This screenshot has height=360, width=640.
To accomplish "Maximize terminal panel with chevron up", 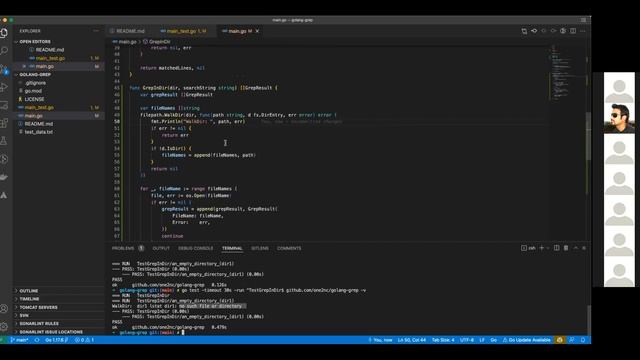I will pos(576,248).
